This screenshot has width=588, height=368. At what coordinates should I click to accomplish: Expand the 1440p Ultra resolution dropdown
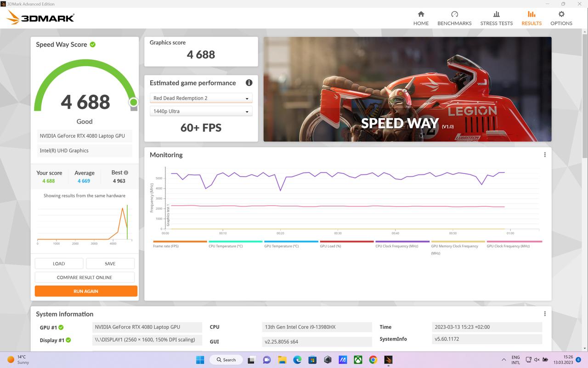click(201, 111)
